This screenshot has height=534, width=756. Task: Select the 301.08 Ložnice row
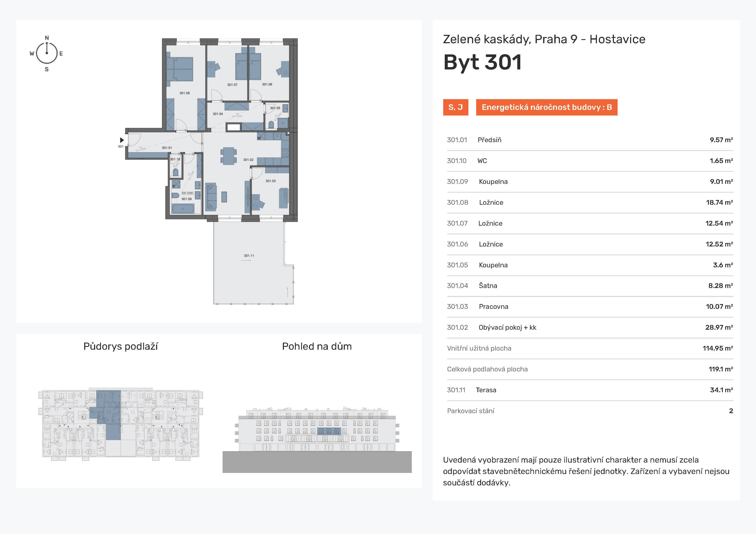coord(590,203)
